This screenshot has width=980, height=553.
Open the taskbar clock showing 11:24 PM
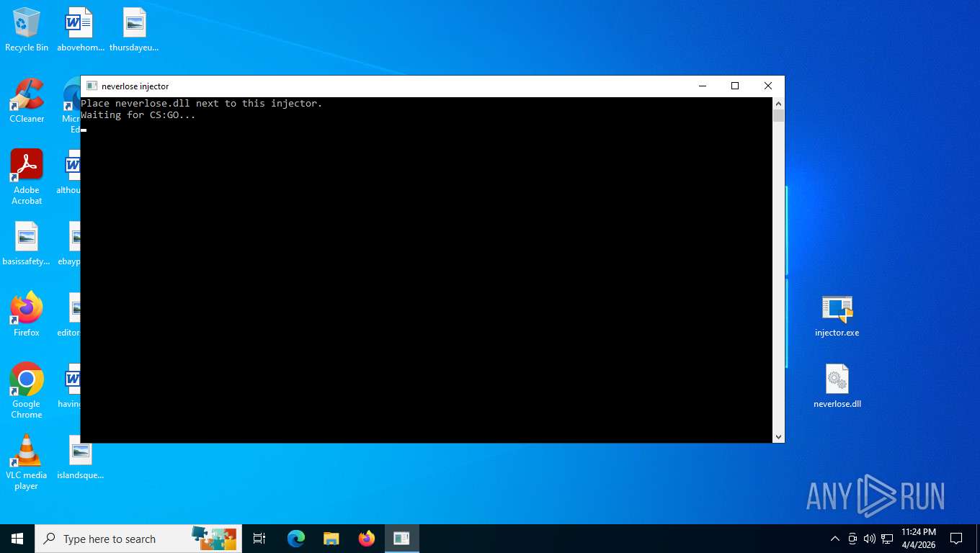918,539
